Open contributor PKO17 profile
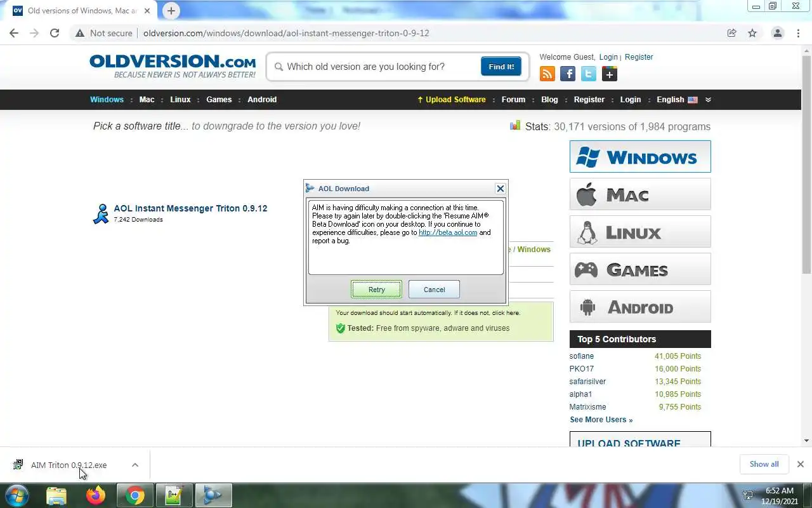 582,369
